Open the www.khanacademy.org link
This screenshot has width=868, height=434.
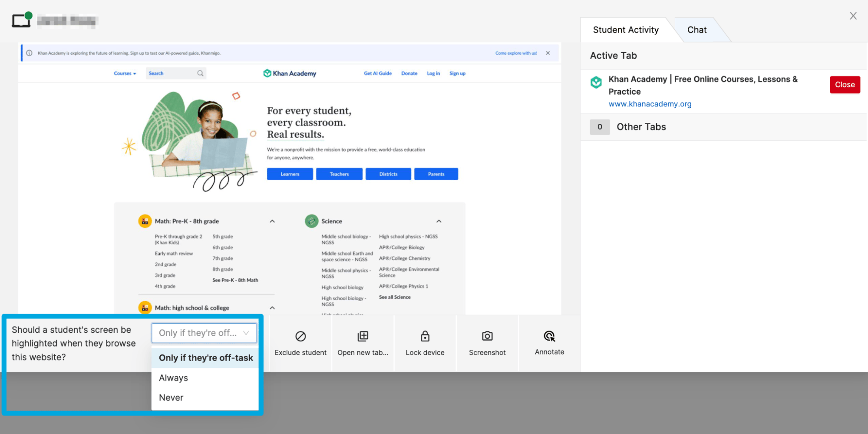pos(650,104)
